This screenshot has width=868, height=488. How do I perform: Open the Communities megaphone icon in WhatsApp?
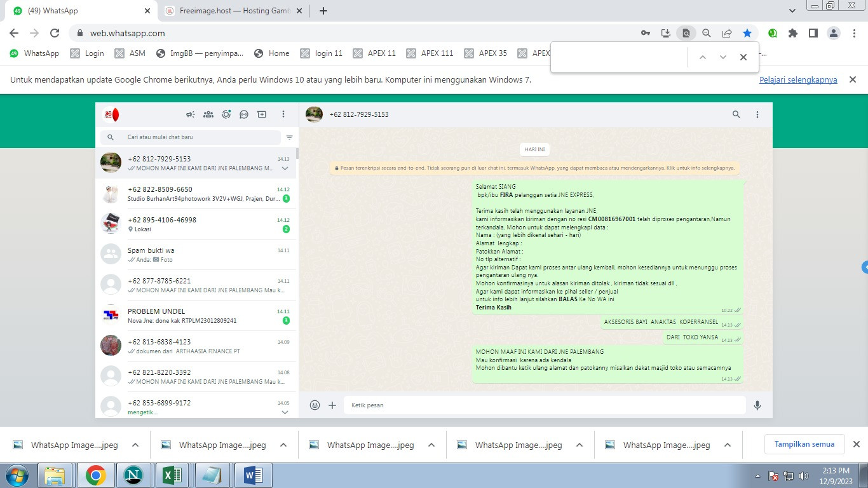click(190, 114)
